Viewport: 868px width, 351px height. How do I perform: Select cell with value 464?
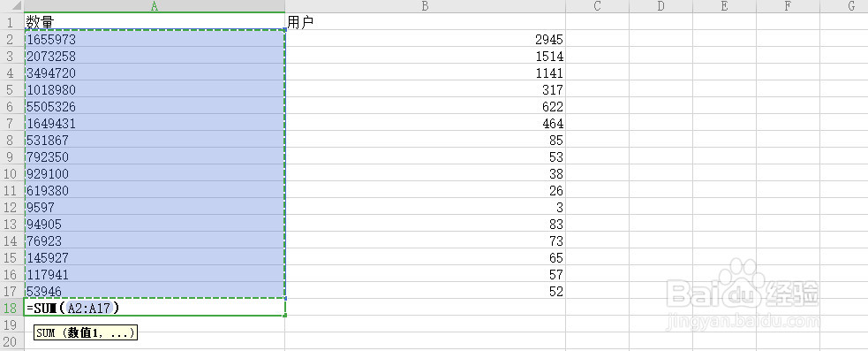(425, 123)
